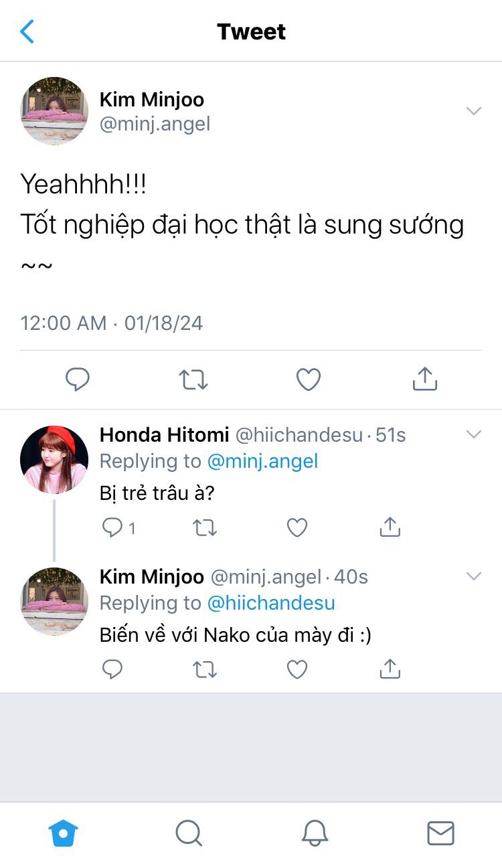
Task: Like Honda Hitomi's reply
Action: (297, 528)
